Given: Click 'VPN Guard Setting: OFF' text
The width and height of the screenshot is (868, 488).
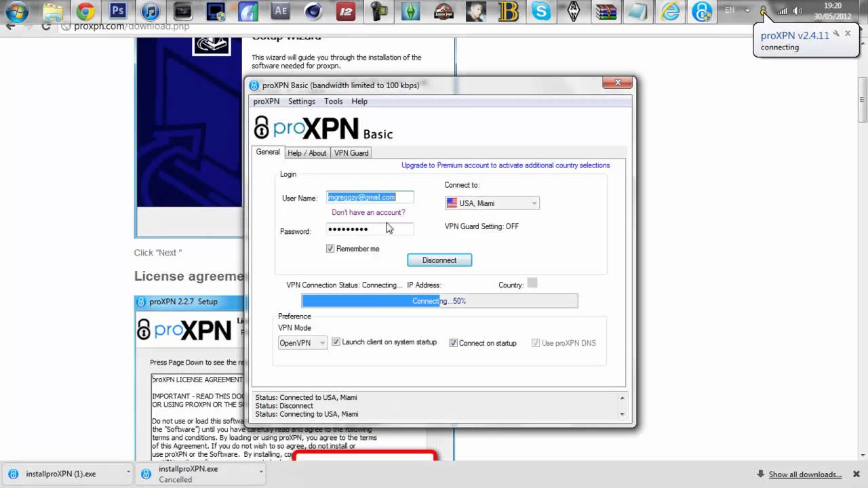Looking at the screenshot, I should click(x=481, y=226).
